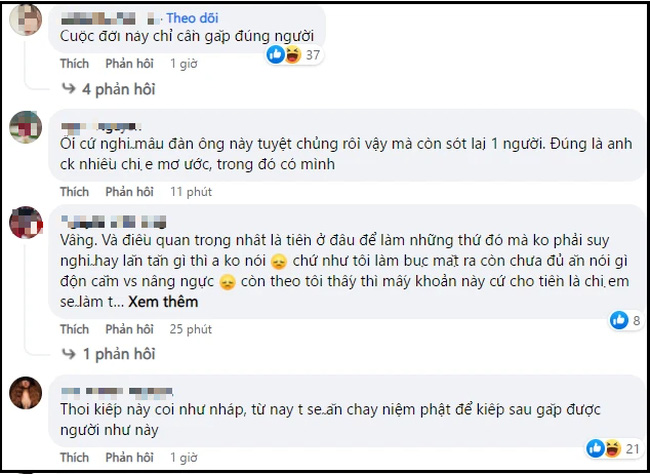Screen dimensions: 650x474
Task: Reply to the "Cuộc đời này" comment
Action: (126, 63)
